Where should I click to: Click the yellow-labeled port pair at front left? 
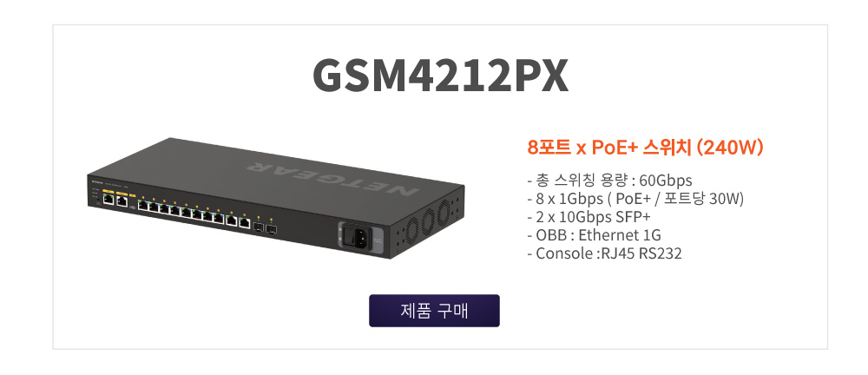[x=115, y=200]
